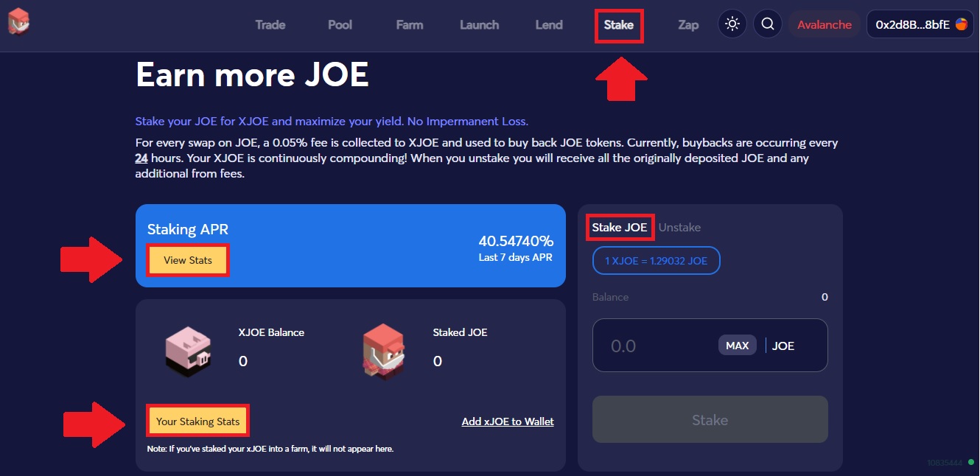Click the wallet avatar icon
Screen dimensions: 980x476
click(x=962, y=24)
